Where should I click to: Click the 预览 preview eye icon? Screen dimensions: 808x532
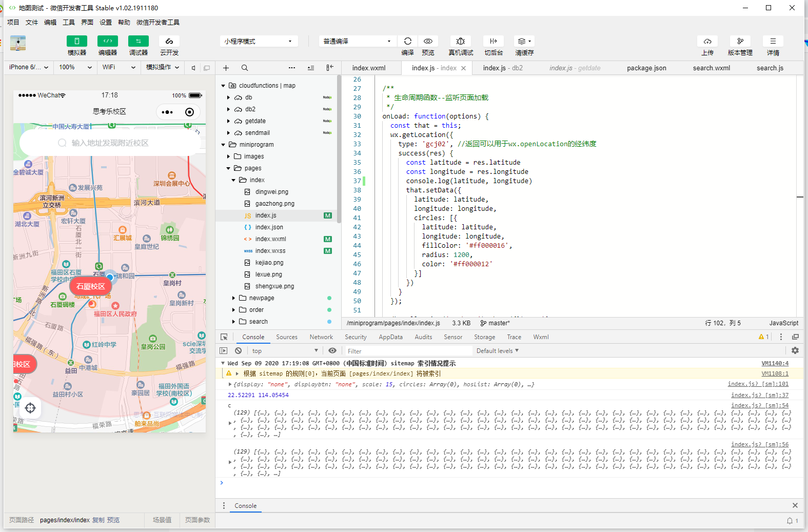click(428, 42)
